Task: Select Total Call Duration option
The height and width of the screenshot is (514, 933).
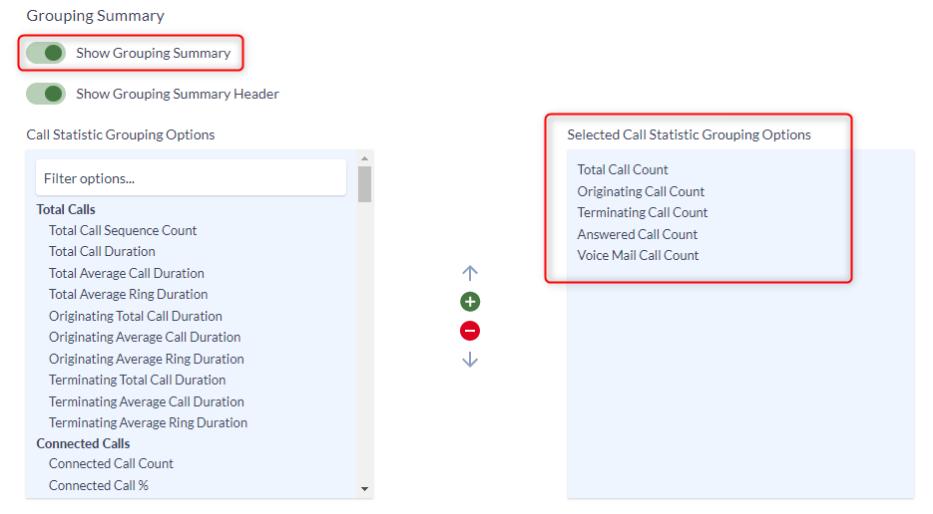Action: (102, 251)
